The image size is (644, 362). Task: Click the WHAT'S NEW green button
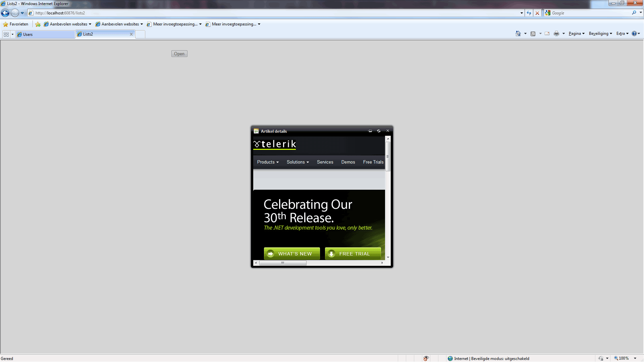292,254
